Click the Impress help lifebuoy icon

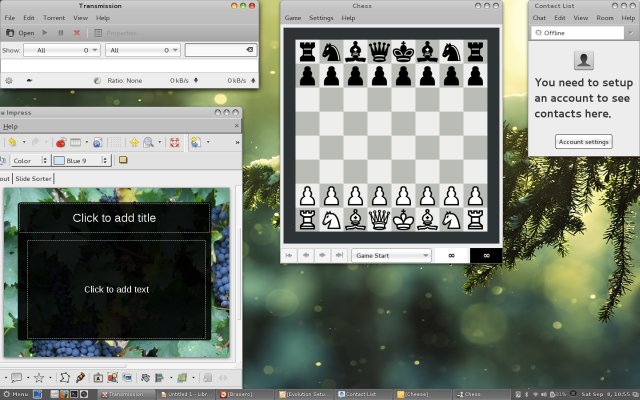point(173,142)
